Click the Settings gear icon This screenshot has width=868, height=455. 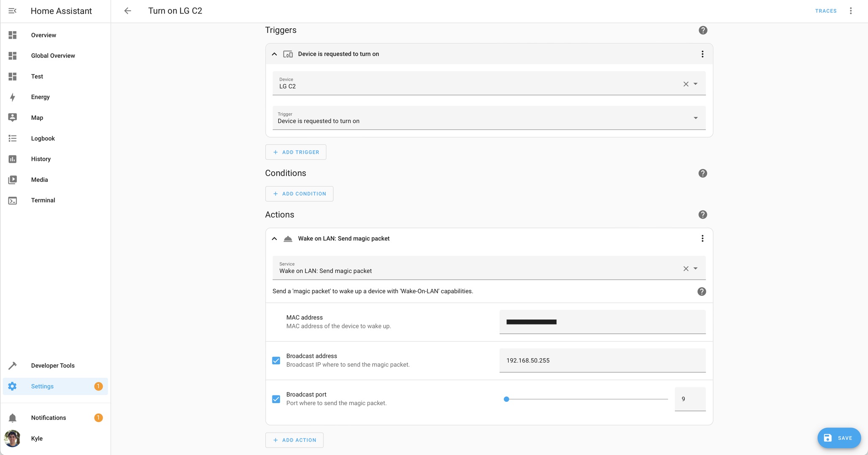13,386
